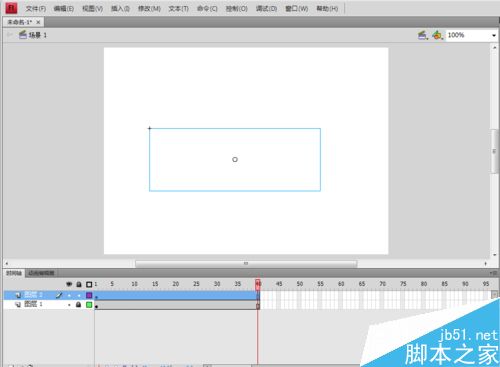Click the 场景 1 clapperboard icon
Screen dimensions: 500x367
coord(23,34)
